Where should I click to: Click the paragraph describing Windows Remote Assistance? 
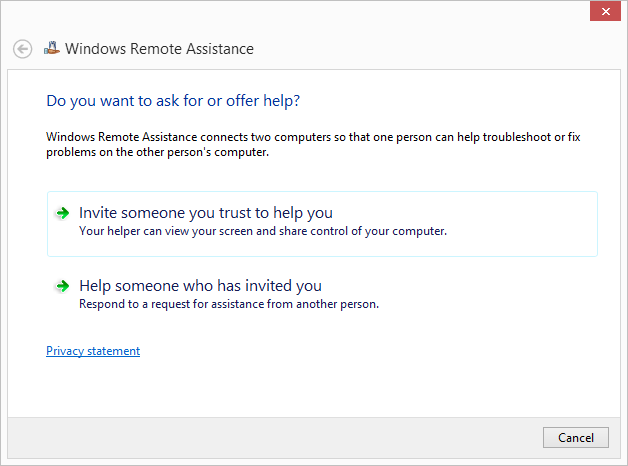click(x=300, y=136)
